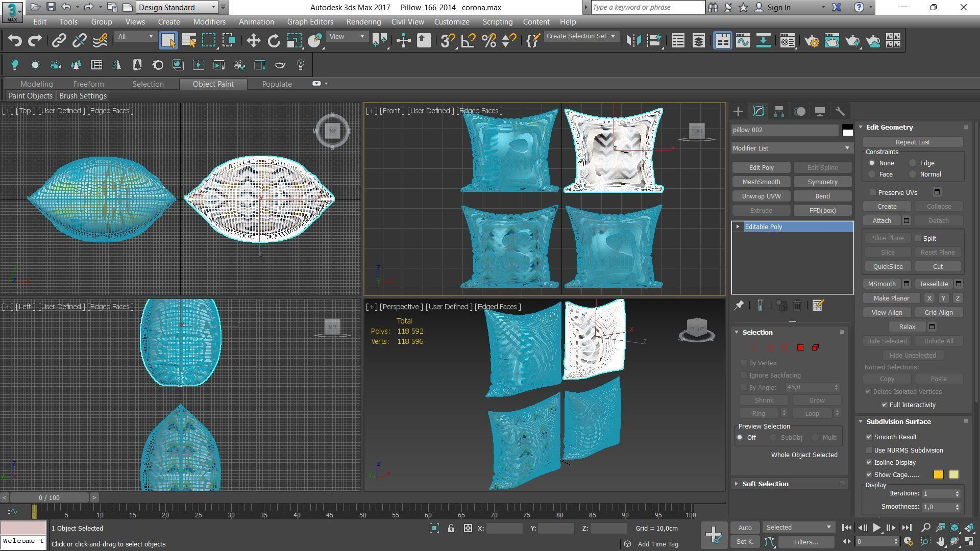Click the Redo arrow in main toolbar
The image size is (980, 551).
pyautogui.click(x=35, y=41)
